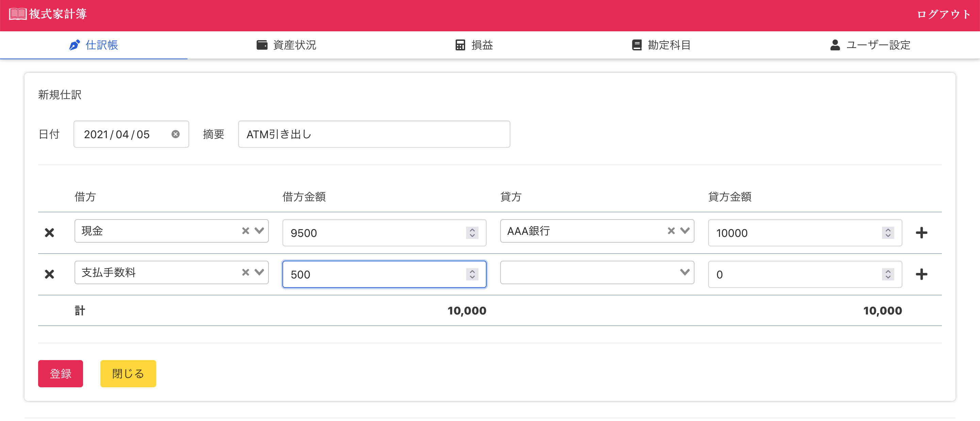Adjust the 9500 debit amount stepper
Viewport: 980px width, 421px height.
tap(472, 232)
